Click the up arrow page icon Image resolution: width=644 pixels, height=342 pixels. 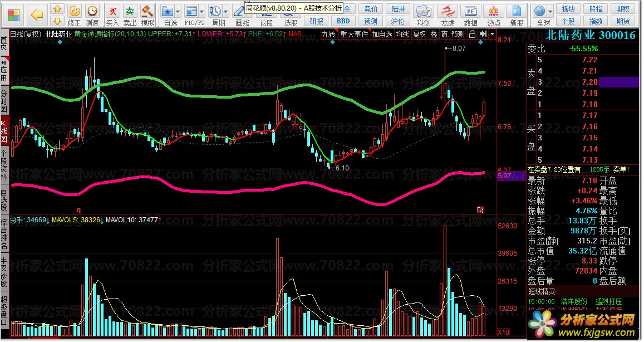coord(57,8)
